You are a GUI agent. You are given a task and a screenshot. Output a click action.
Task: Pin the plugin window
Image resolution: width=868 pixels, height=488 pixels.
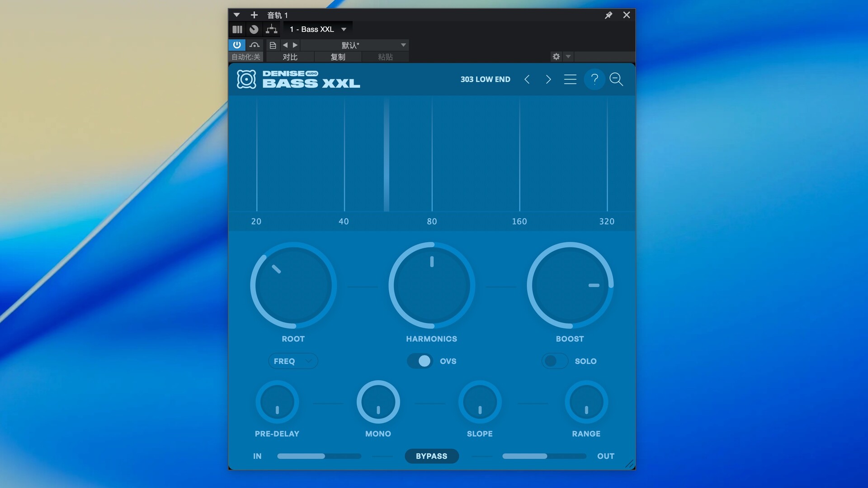coord(609,15)
